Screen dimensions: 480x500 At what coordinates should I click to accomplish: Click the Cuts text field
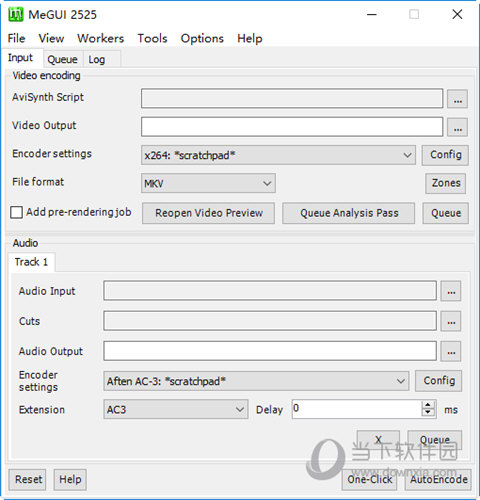(x=270, y=321)
